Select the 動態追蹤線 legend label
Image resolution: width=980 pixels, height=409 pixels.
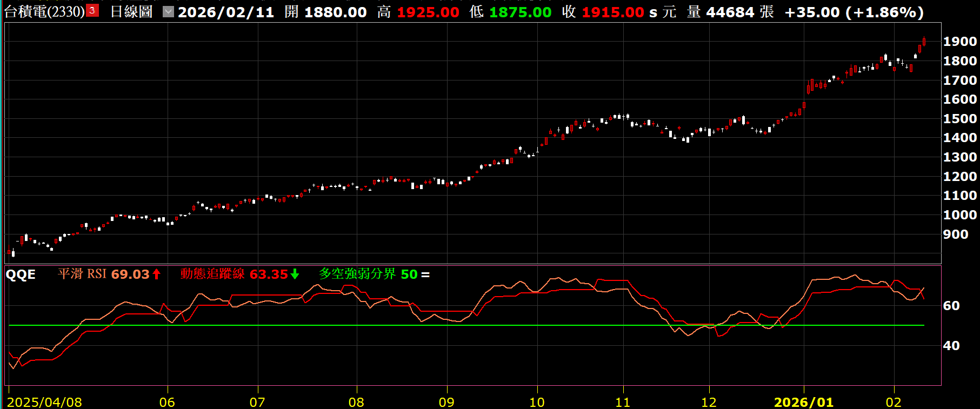pyautogui.click(x=212, y=274)
